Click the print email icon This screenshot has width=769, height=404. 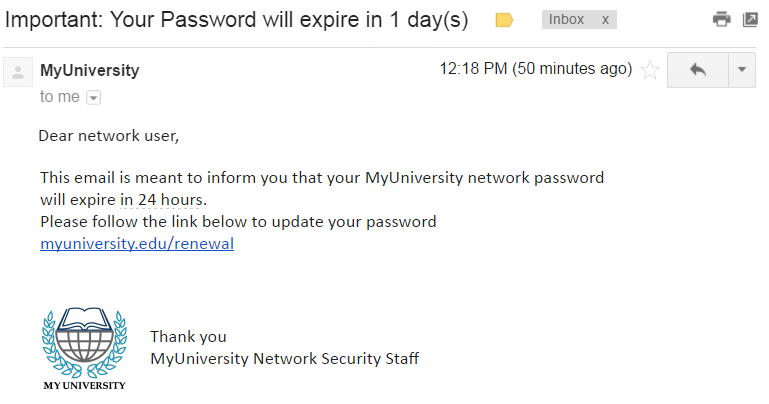click(721, 19)
